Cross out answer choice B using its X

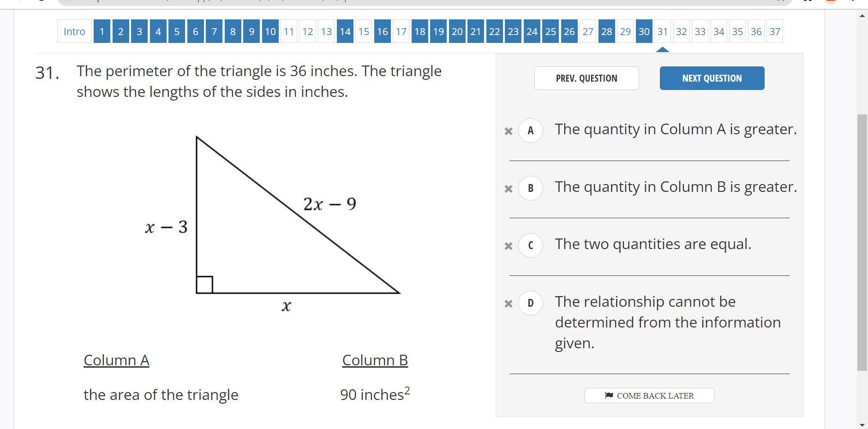pyautogui.click(x=509, y=189)
